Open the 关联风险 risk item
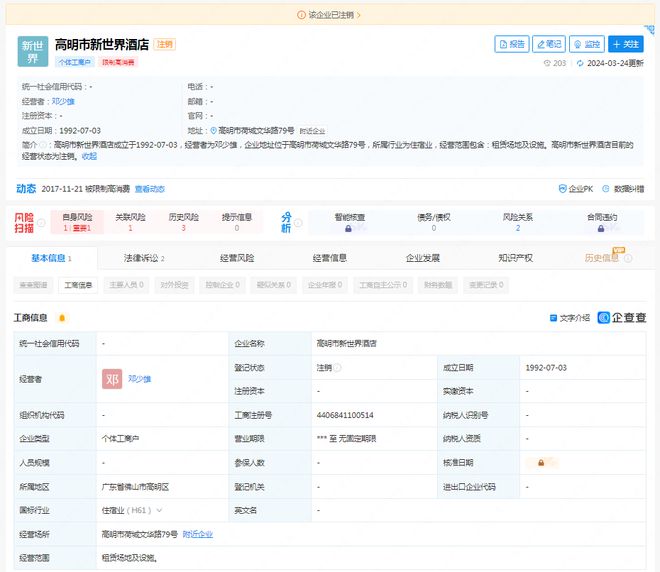 click(x=130, y=222)
